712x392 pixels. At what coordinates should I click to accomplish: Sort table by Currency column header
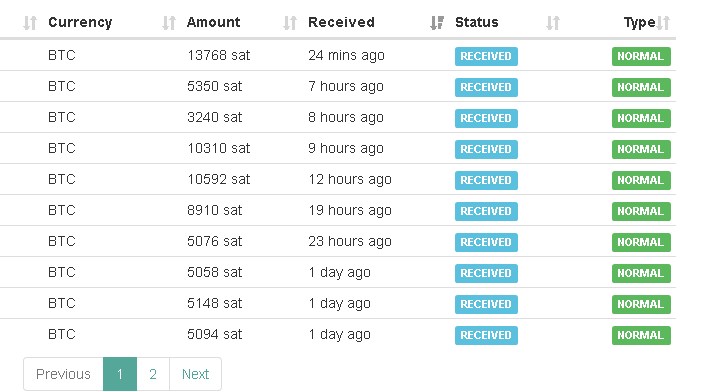click(80, 22)
